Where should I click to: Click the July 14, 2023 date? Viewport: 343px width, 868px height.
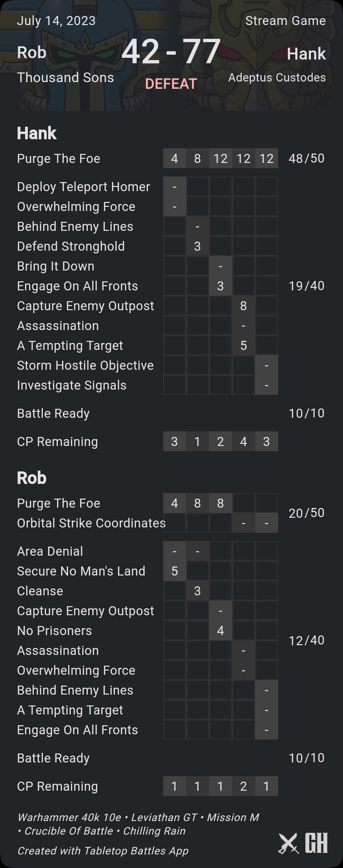pyautogui.click(x=56, y=21)
